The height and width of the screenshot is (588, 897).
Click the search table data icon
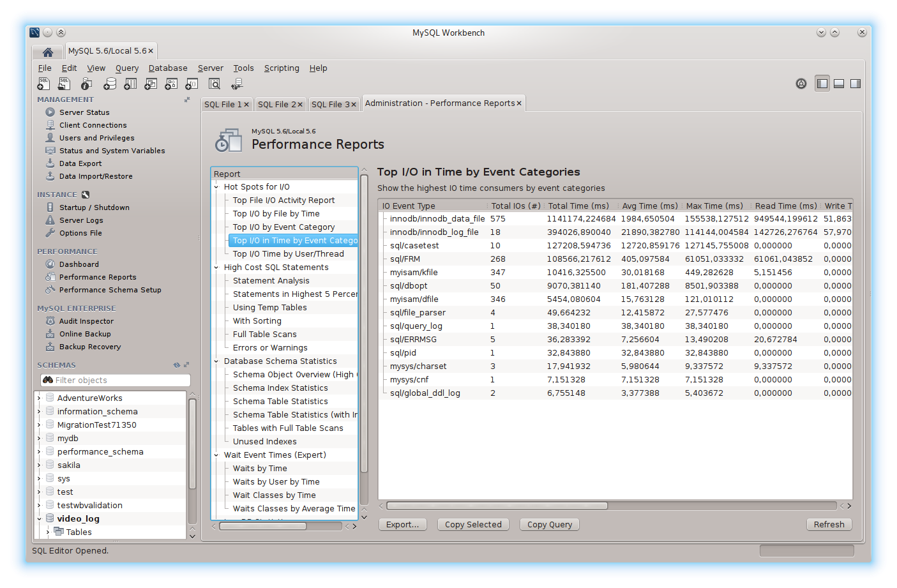coord(215,84)
